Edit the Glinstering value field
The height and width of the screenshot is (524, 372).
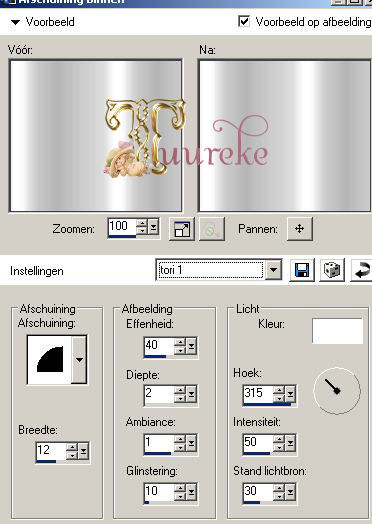[159, 491]
